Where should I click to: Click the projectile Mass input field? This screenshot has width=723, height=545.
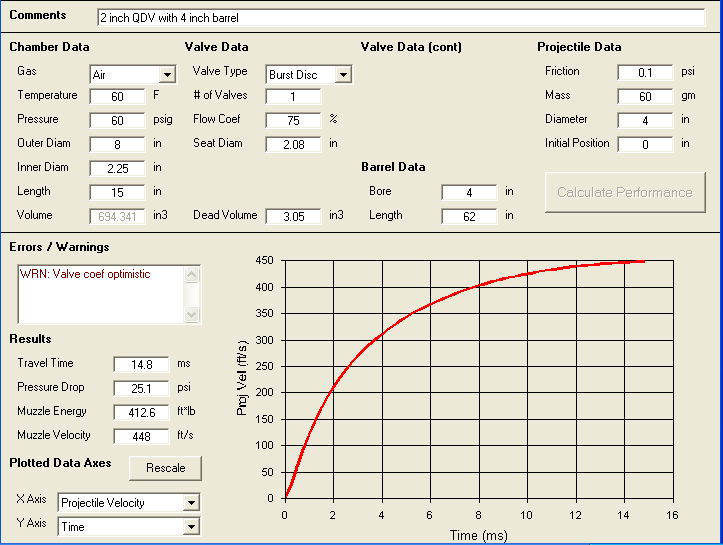(645, 96)
